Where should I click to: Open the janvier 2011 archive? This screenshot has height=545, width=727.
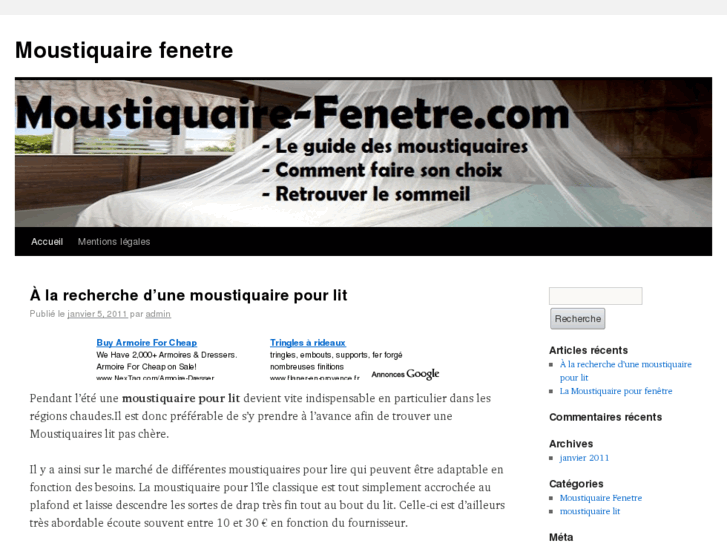point(584,458)
